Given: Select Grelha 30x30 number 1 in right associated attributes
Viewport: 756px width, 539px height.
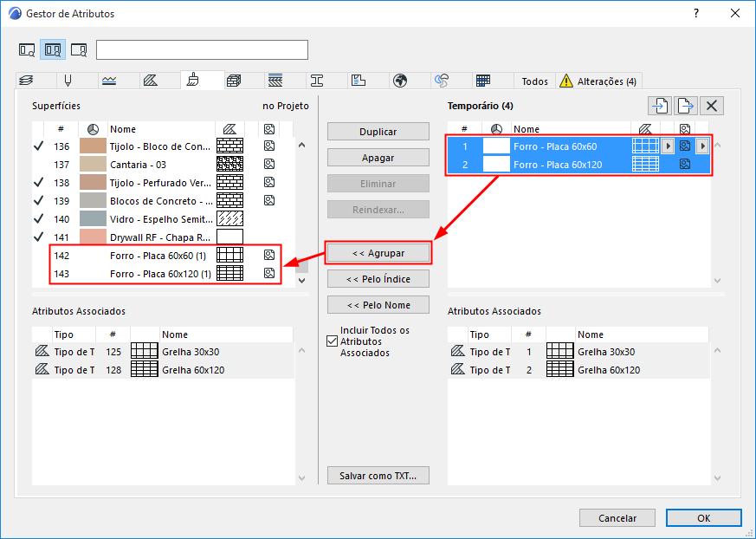Looking at the screenshot, I should pos(578,352).
